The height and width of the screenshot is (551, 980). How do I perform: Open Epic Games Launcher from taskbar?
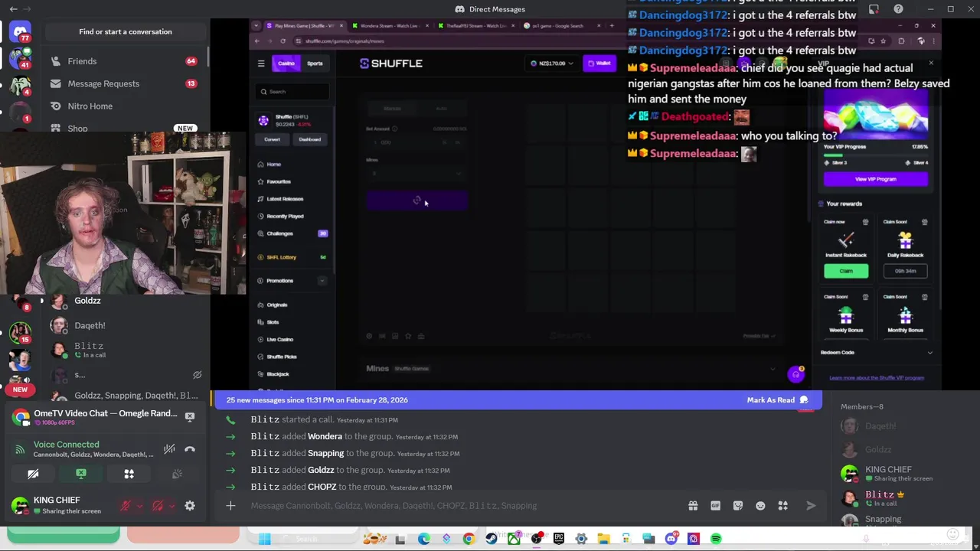click(x=559, y=539)
